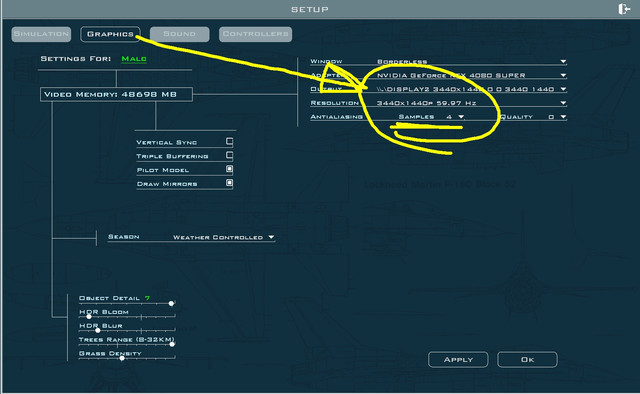Click the Object Detail slider handle
The width and height of the screenshot is (640, 394).
171,303
